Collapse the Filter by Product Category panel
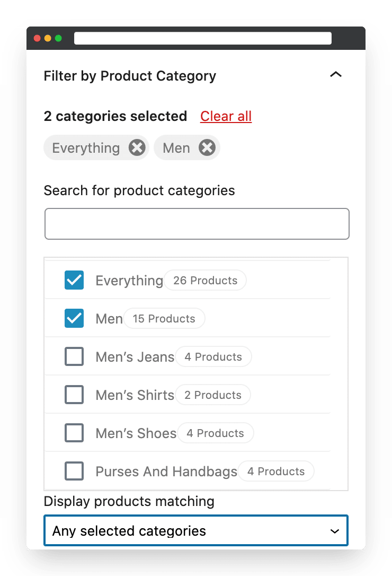This screenshot has width=392, height=576. tap(336, 75)
